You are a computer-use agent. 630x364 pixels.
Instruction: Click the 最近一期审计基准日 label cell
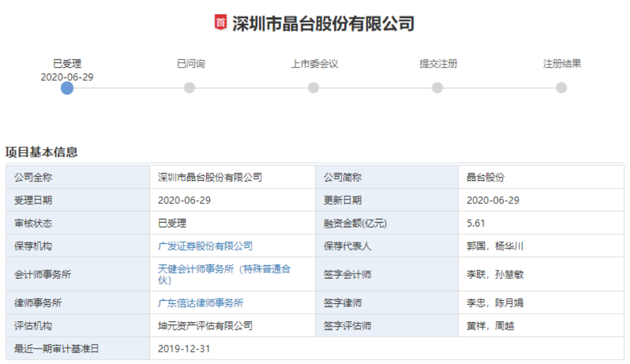(x=78, y=349)
